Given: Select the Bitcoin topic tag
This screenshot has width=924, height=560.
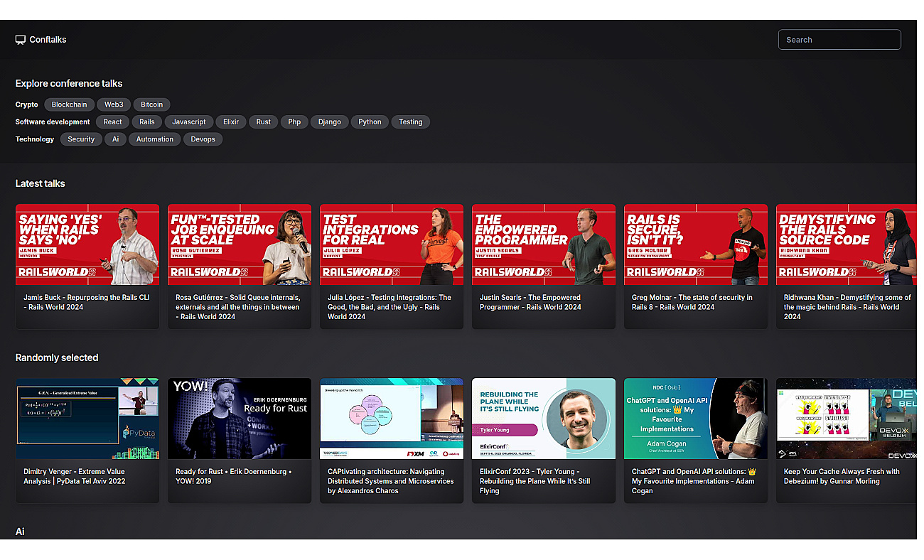Looking at the screenshot, I should point(151,104).
